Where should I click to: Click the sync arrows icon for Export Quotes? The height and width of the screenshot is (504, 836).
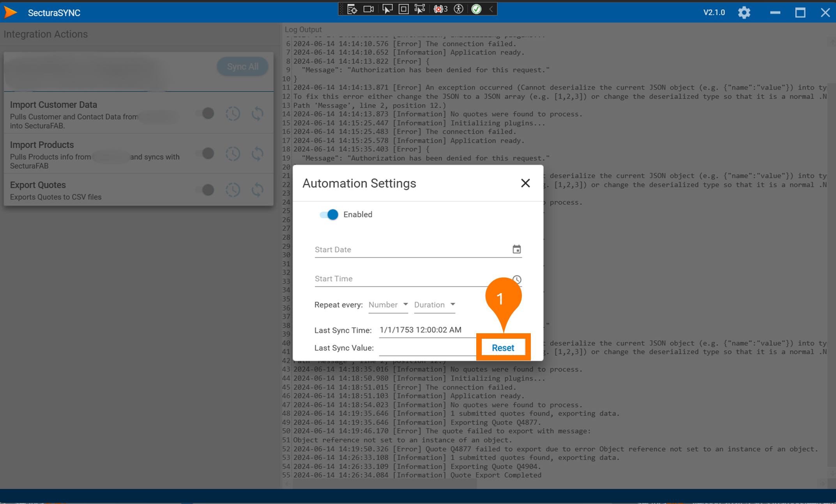257,190
